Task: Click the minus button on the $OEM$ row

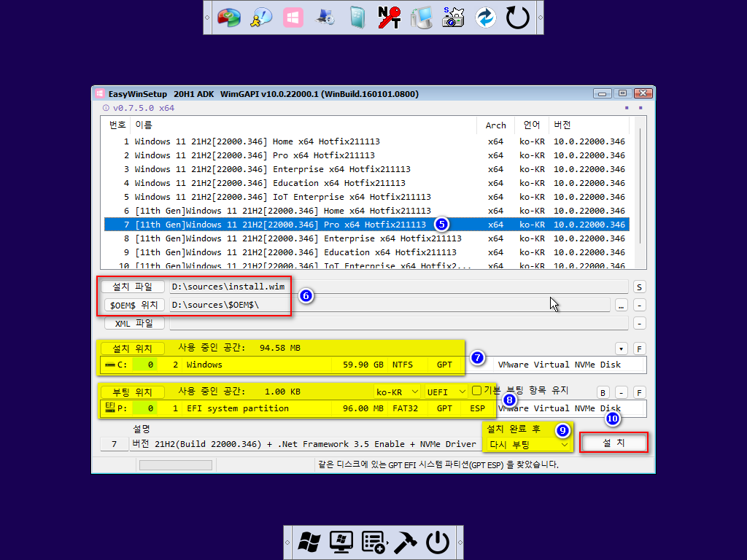Action: pyautogui.click(x=639, y=306)
